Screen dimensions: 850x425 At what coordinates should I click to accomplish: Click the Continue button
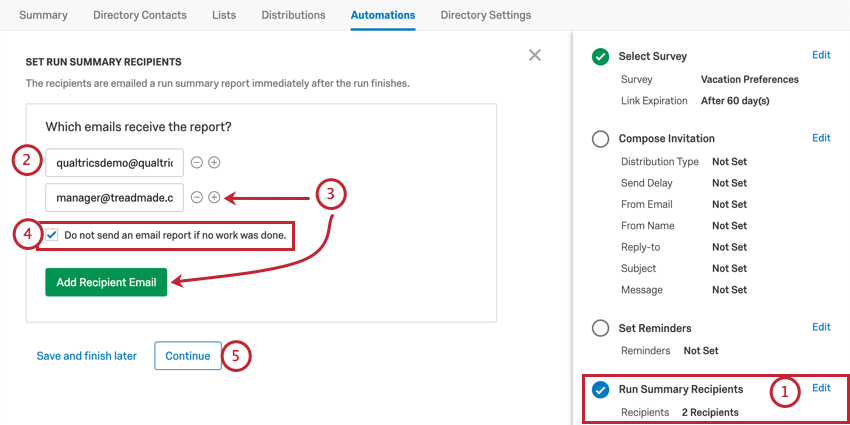(x=188, y=356)
